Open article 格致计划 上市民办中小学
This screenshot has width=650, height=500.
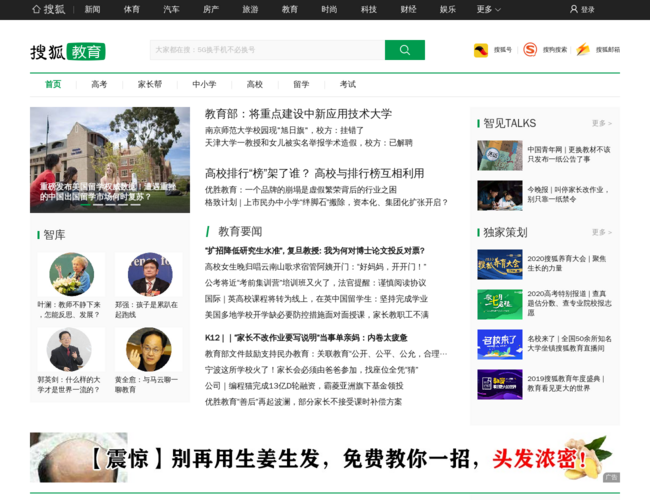(x=327, y=202)
